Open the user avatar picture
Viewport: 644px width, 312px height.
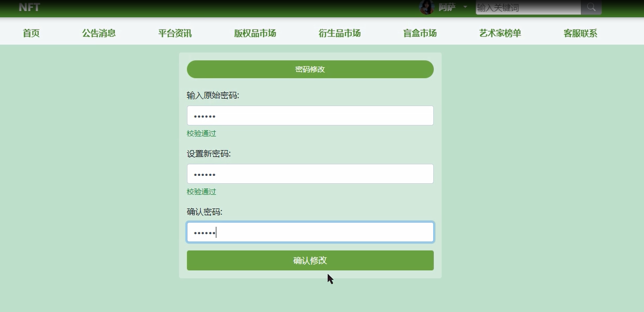point(426,7)
